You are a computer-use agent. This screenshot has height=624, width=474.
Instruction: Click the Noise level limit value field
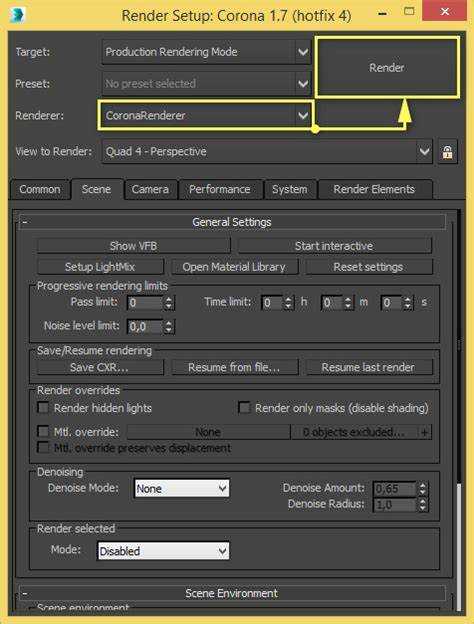coord(145,327)
